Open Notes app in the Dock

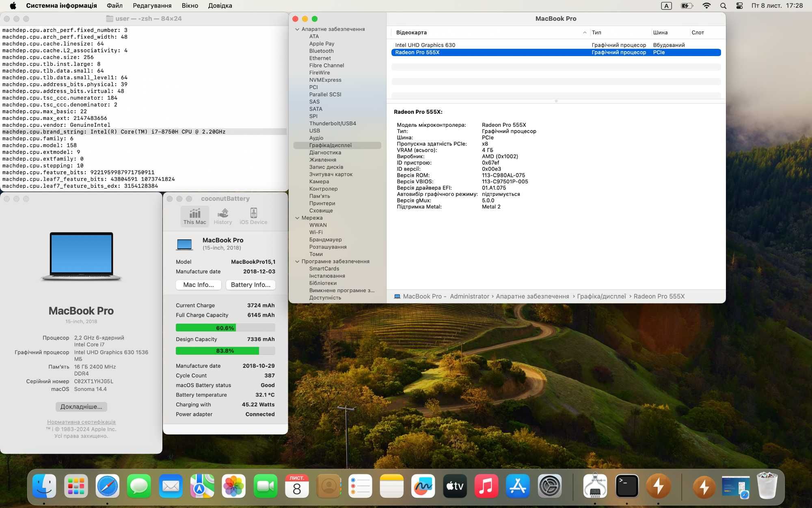[x=391, y=486]
